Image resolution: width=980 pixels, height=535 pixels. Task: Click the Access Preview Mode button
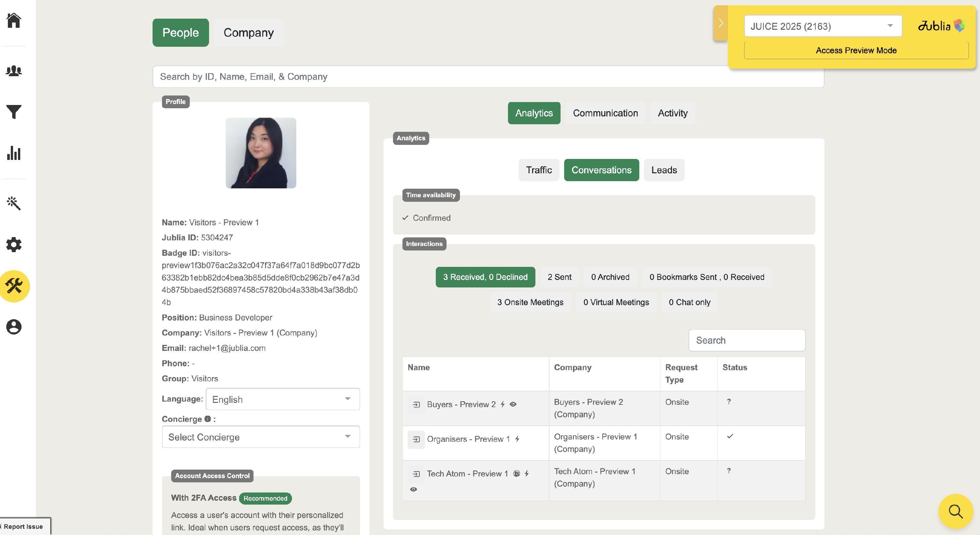click(x=856, y=51)
